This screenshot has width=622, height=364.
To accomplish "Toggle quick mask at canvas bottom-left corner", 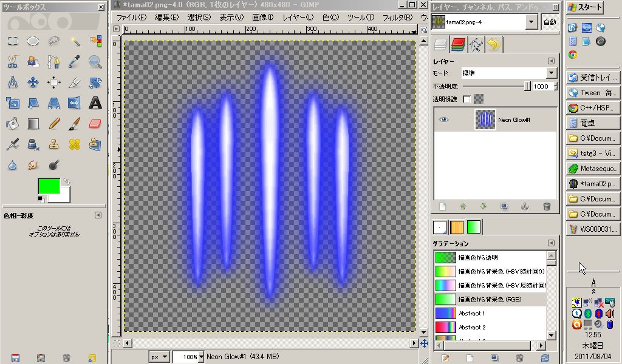I will point(116,343).
